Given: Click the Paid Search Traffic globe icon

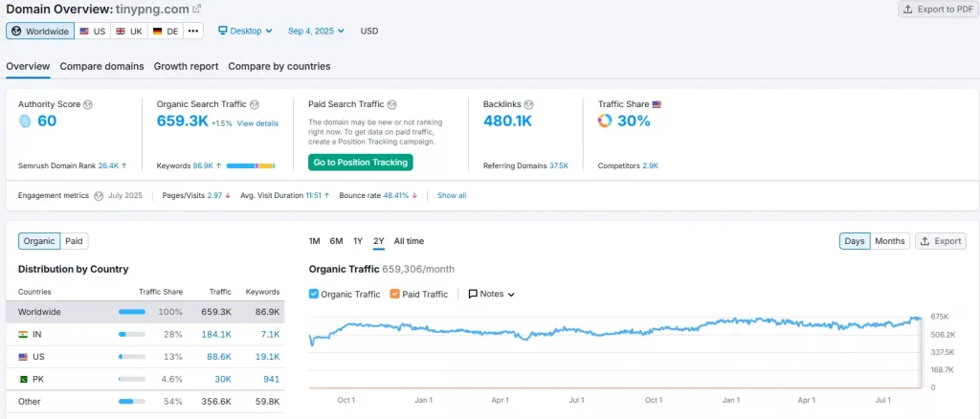Looking at the screenshot, I should click(391, 104).
